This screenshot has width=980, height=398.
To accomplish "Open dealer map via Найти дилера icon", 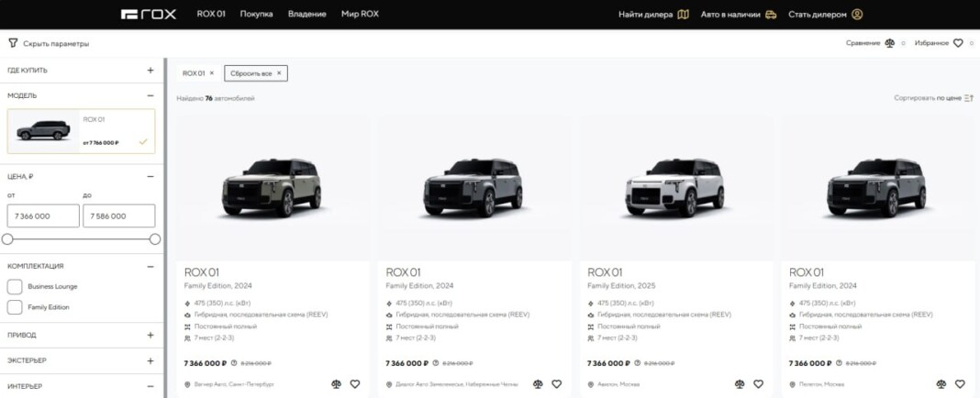I will (683, 15).
